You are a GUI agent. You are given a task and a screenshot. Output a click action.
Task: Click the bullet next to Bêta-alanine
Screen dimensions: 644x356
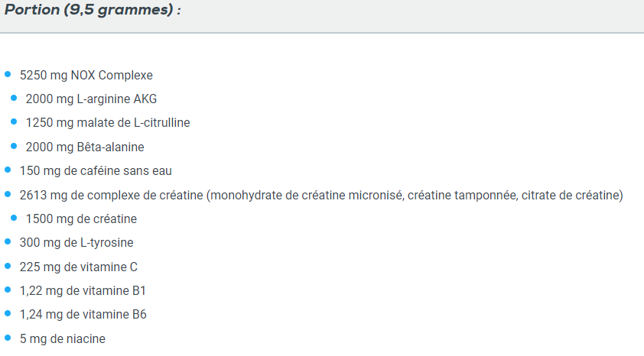tap(14, 146)
